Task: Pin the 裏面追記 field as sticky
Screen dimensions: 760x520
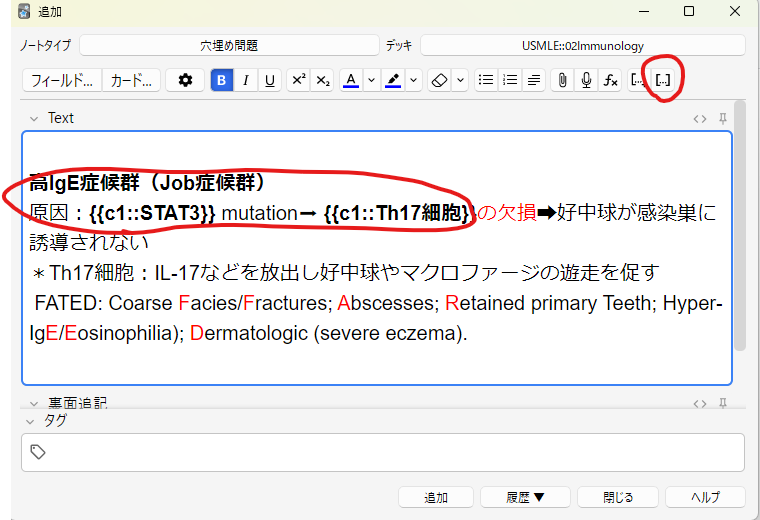Action: [723, 403]
